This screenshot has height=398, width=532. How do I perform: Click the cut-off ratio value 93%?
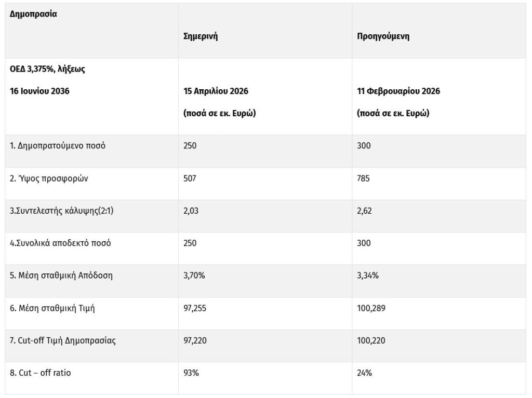(191, 373)
